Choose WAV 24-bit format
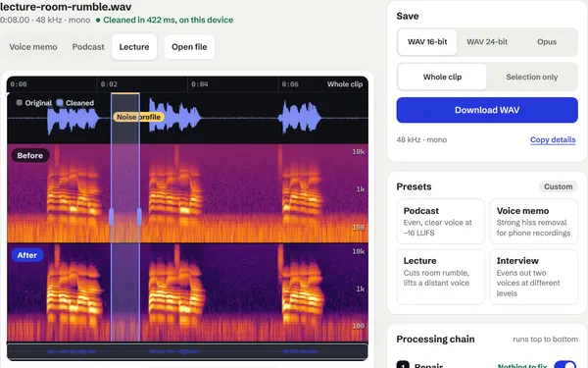 pyautogui.click(x=487, y=42)
